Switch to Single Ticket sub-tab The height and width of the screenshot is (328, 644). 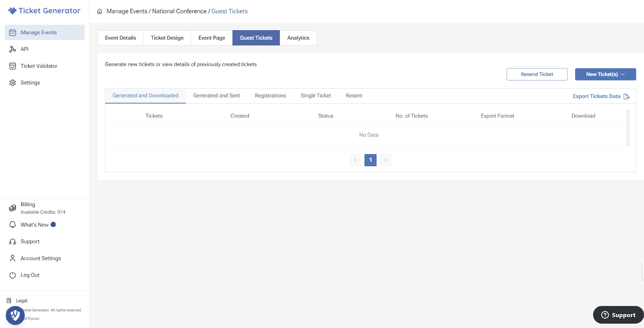coord(316,96)
